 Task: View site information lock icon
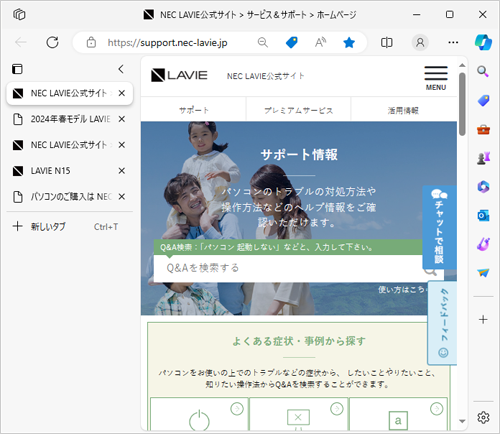[91, 42]
